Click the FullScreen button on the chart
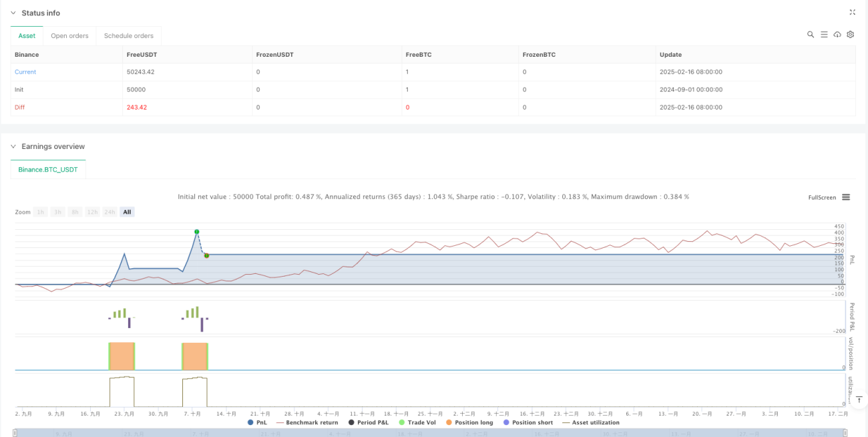868x437 pixels. coord(822,197)
